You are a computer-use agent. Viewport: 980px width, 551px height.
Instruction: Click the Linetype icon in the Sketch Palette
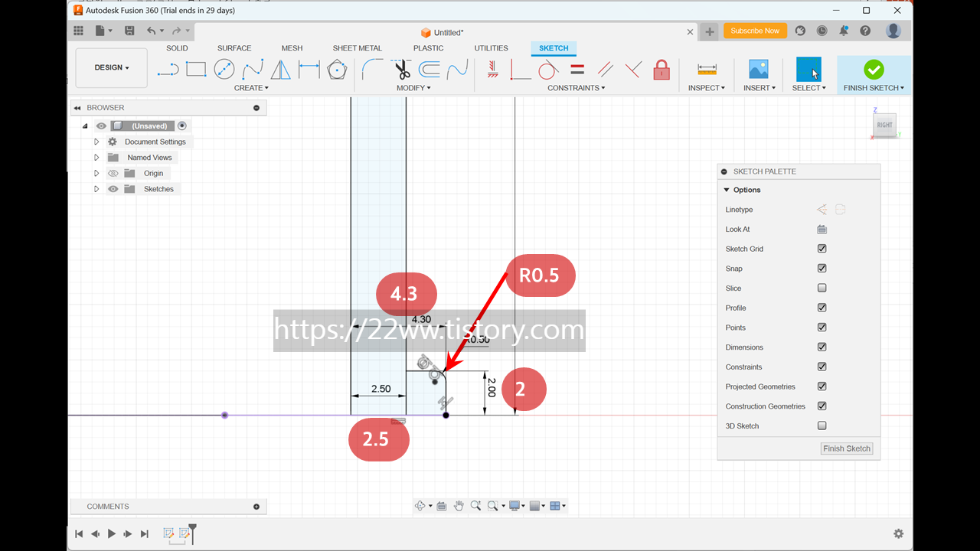[x=822, y=209]
